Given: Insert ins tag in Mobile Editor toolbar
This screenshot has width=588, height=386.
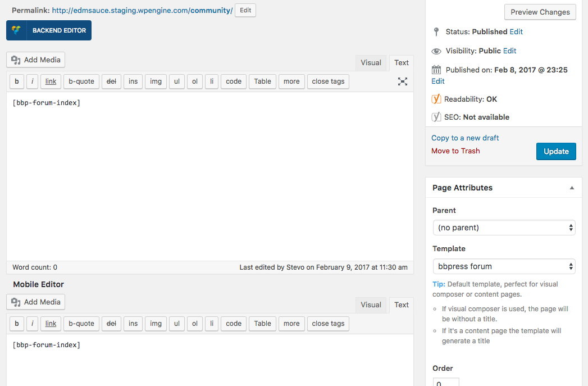Looking at the screenshot, I should click(x=133, y=324).
